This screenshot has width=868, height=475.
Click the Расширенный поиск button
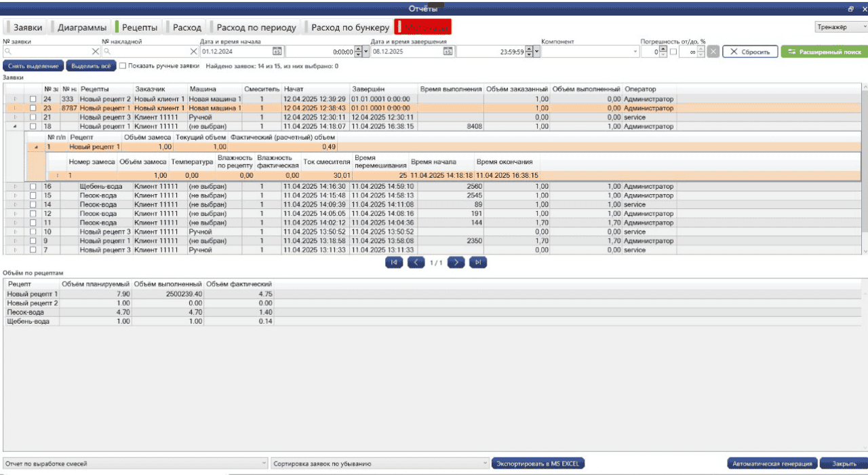[x=823, y=52]
